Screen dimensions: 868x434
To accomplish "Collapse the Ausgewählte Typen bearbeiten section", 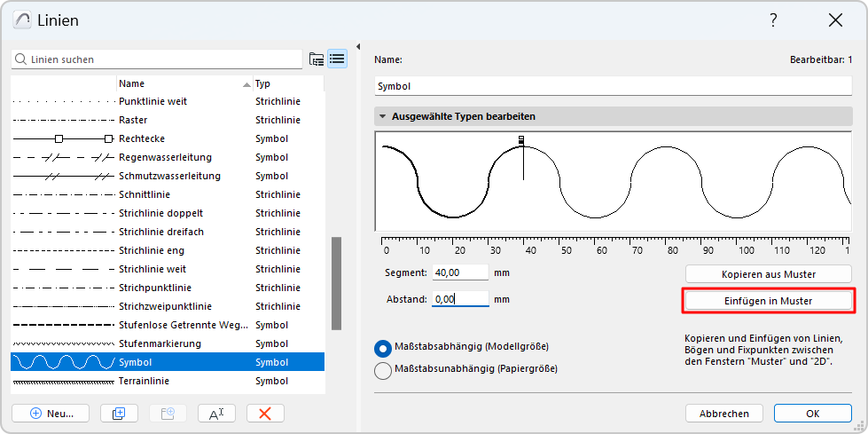I will pos(383,116).
